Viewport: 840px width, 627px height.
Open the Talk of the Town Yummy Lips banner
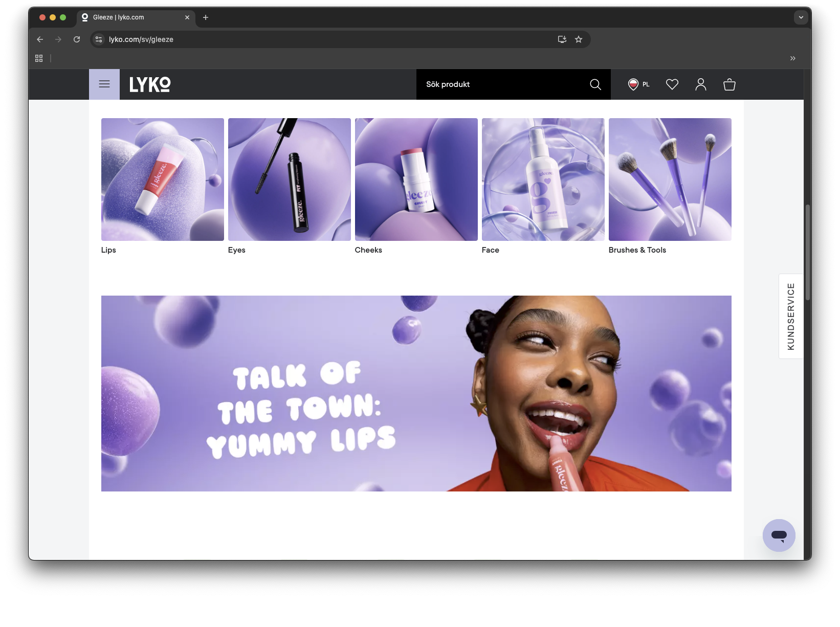pyautogui.click(x=416, y=393)
